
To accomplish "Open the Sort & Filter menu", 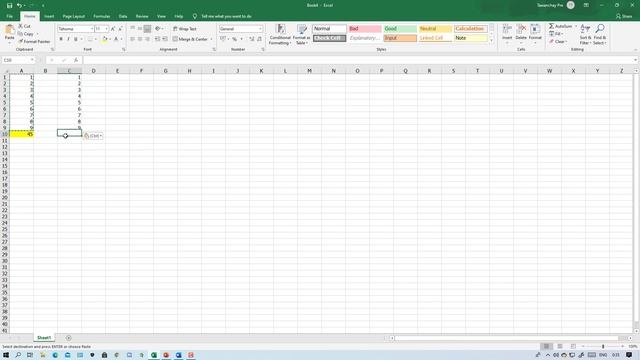I will tap(585, 34).
